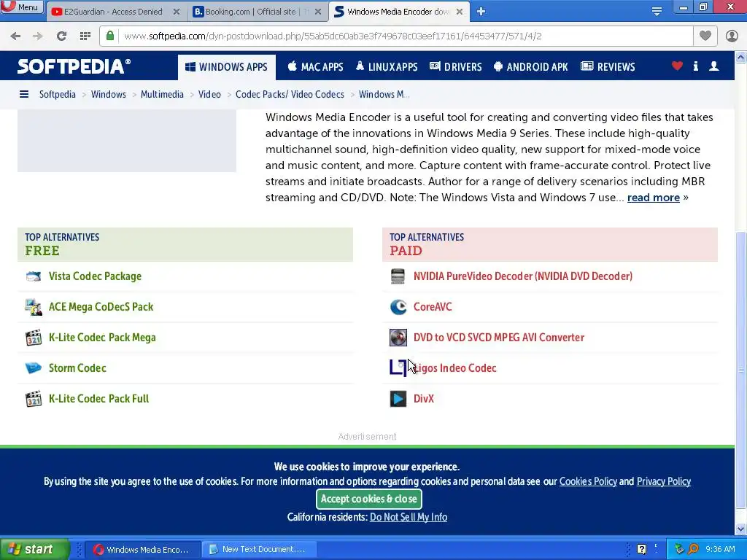The height and width of the screenshot is (560, 747).
Task: Open the Windows Start button
Action: tap(34, 549)
